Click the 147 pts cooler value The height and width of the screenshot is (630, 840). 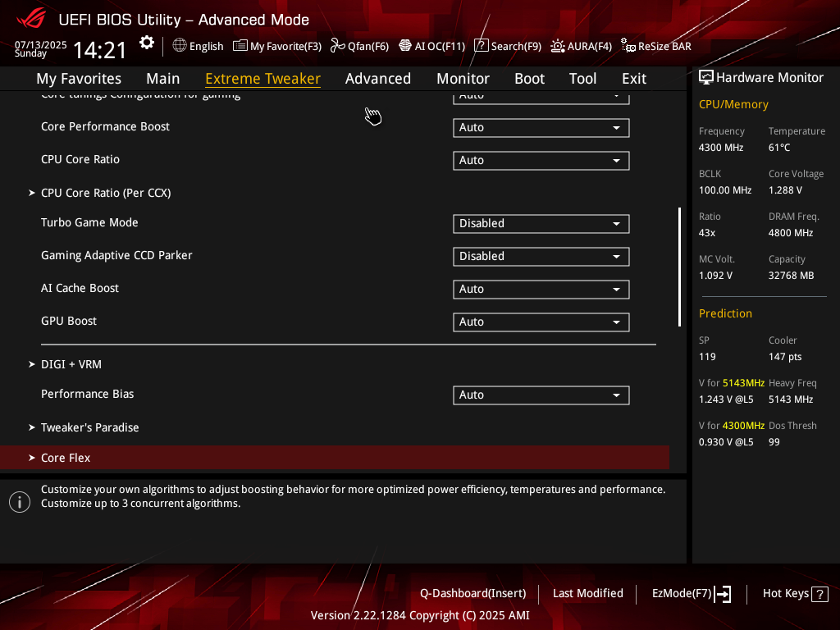[785, 357]
